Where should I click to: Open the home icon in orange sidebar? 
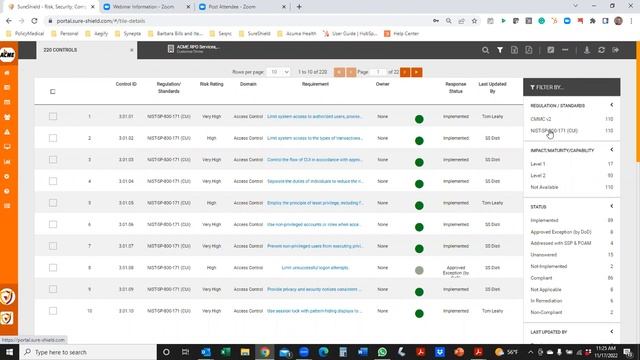pyautogui.click(x=7, y=73)
